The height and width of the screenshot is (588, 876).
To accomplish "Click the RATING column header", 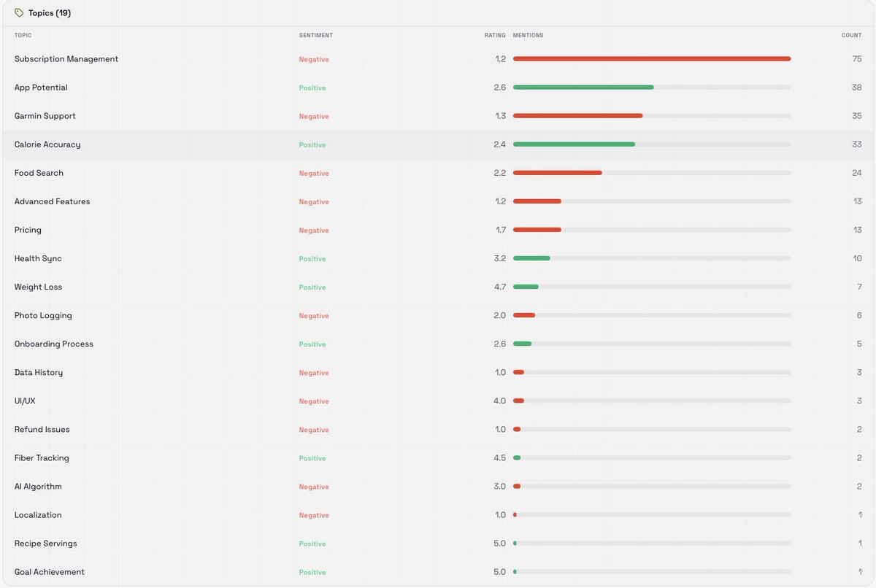I will point(495,35).
